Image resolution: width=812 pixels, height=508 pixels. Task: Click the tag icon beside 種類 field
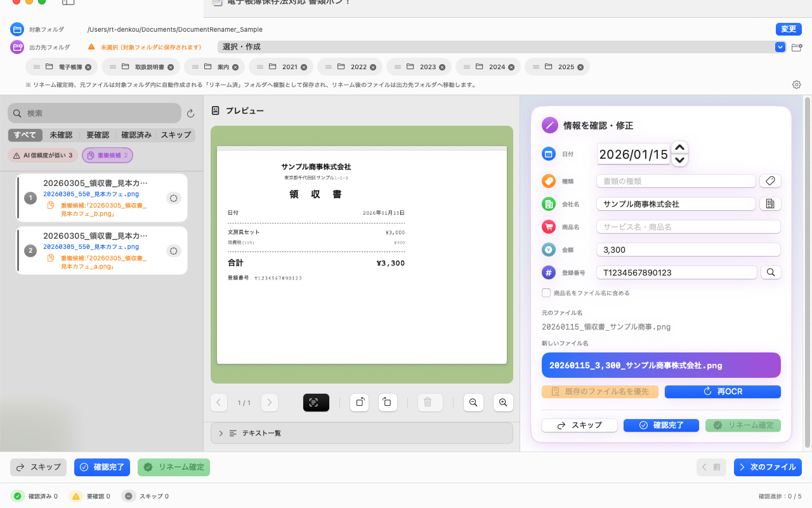(x=770, y=181)
